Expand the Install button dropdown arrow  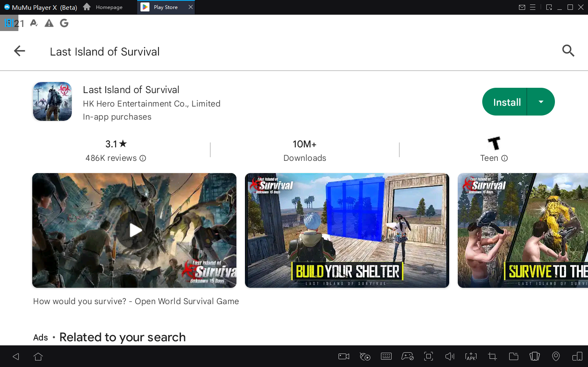click(541, 102)
